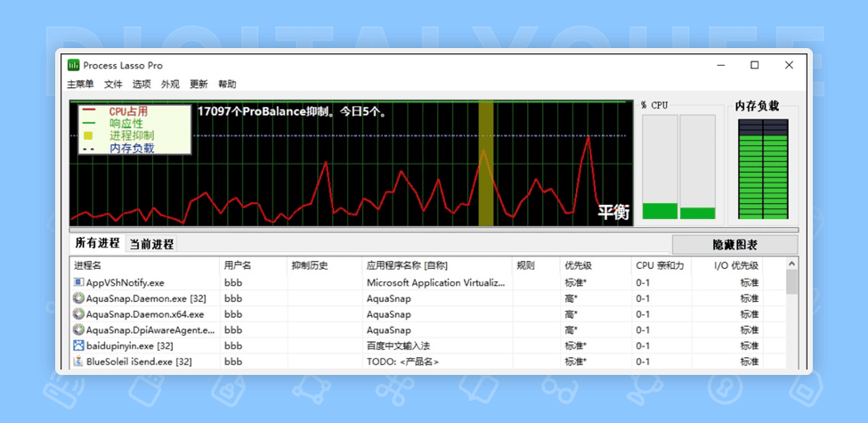
Task: Click the second % CPU core usage bar
Action: tap(697, 167)
